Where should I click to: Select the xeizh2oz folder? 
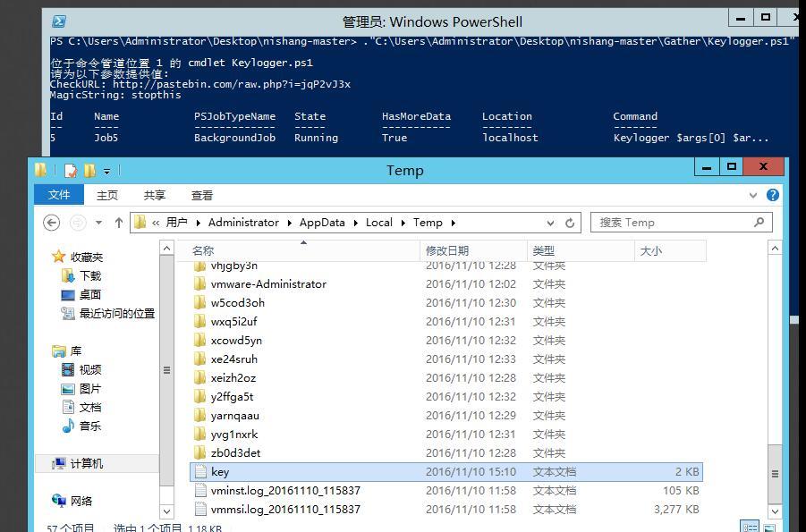point(446,378)
